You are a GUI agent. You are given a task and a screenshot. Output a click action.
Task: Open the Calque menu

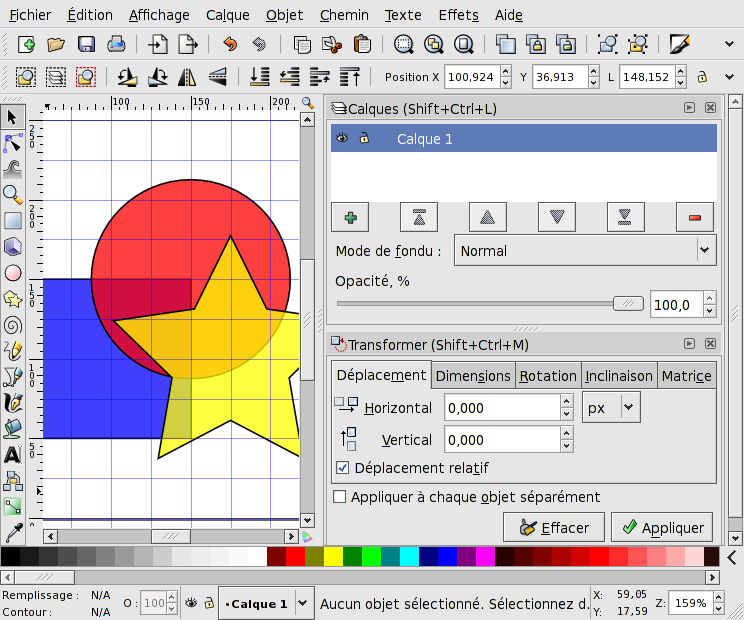click(228, 15)
